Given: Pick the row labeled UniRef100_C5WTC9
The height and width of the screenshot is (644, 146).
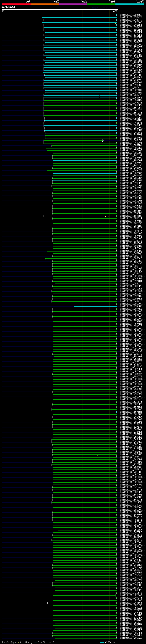Looking at the screenshot, I should point(131,100).
